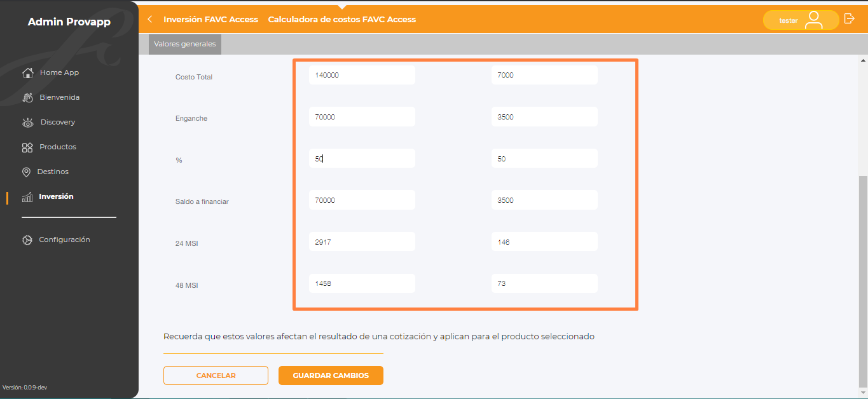This screenshot has width=868, height=399.
Task: Go back with the left chevron
Action: click(x=149, y=19)
